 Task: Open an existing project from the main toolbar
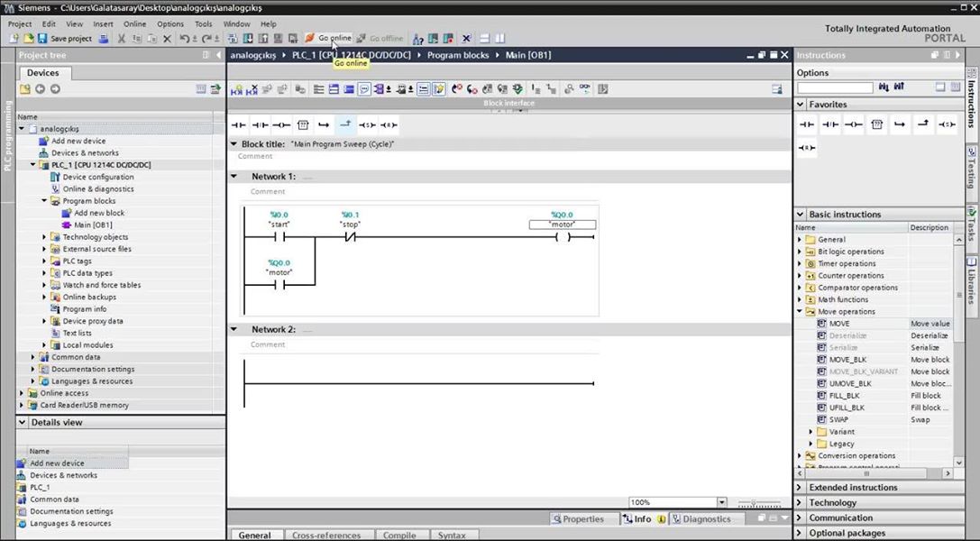(28, 39)
